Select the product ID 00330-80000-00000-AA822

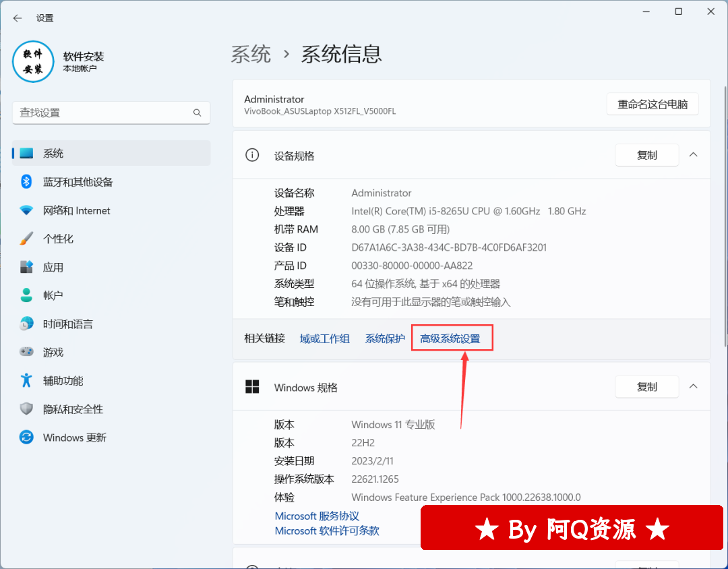(412, 266)
